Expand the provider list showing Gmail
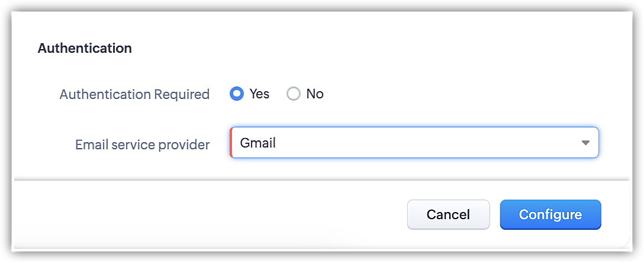Image resolution: width=644 pixels, height=263 pixels. 585,143
